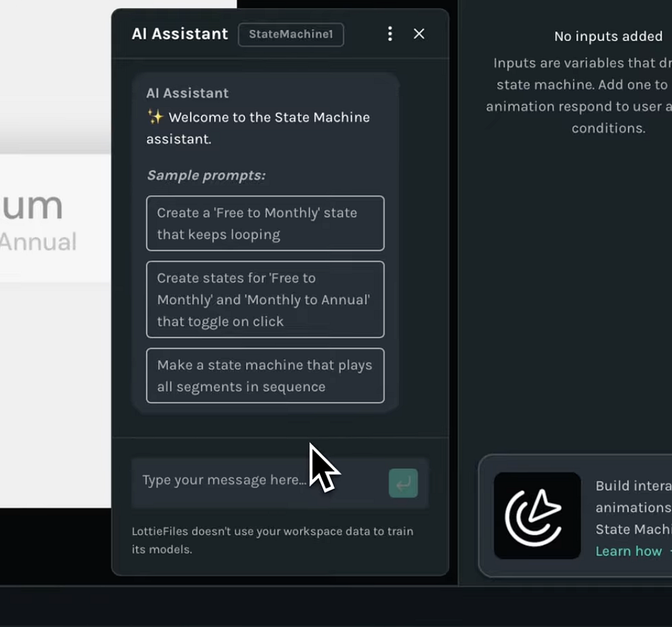Image resolution: width=672 pixels, height=627 pixels.
Task: Click the send message arrow button
Action: pos(403,483)
